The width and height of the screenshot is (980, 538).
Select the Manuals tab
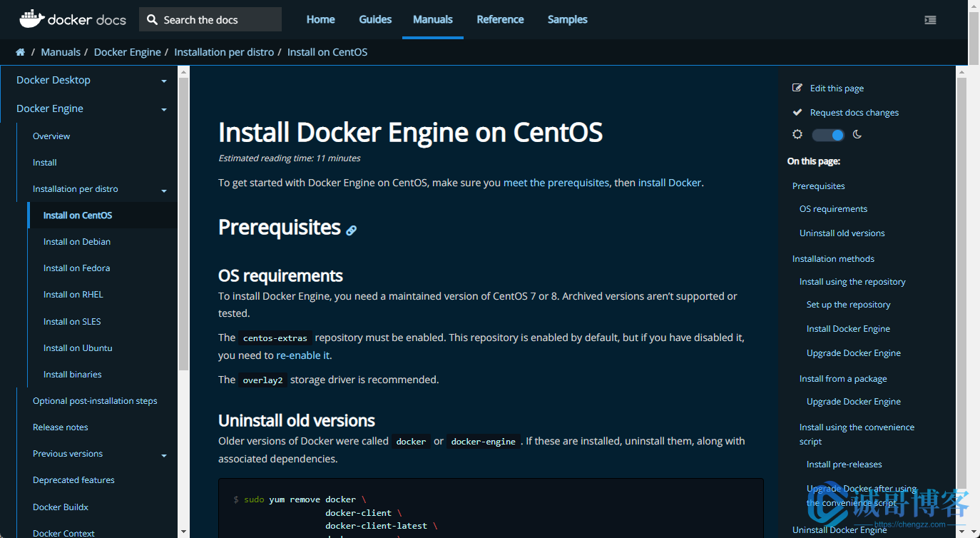pos(433,19)
